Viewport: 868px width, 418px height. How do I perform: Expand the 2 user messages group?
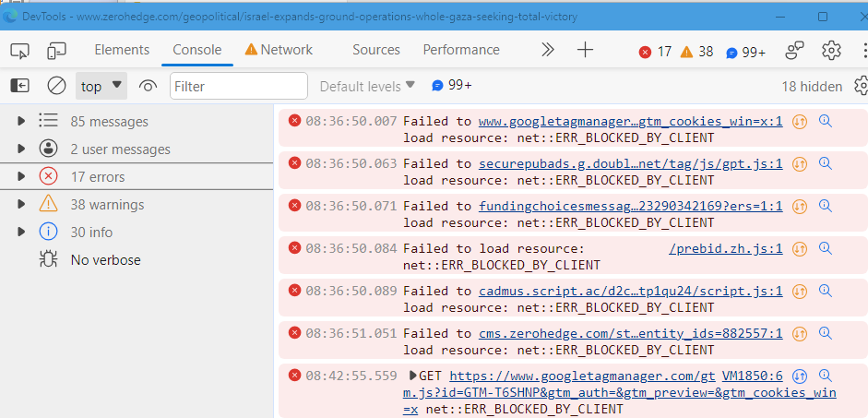point(21,149)
